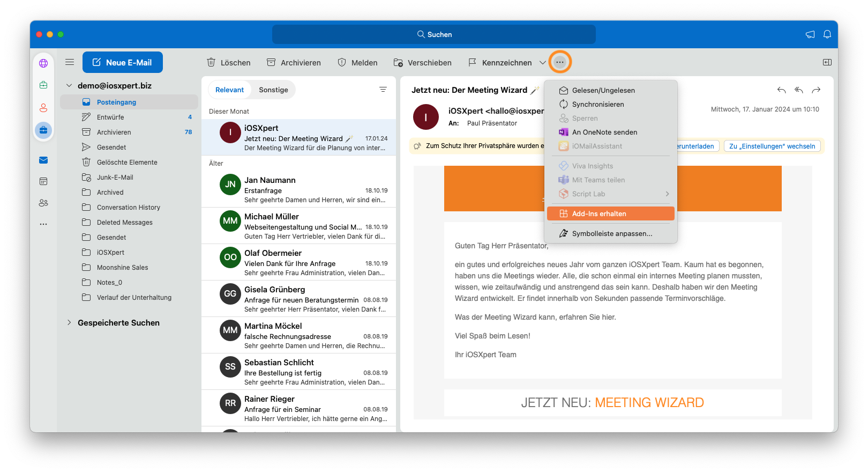Open the Mail view icon
This screenshot has height=472, width=868.
tap(43, 160)
